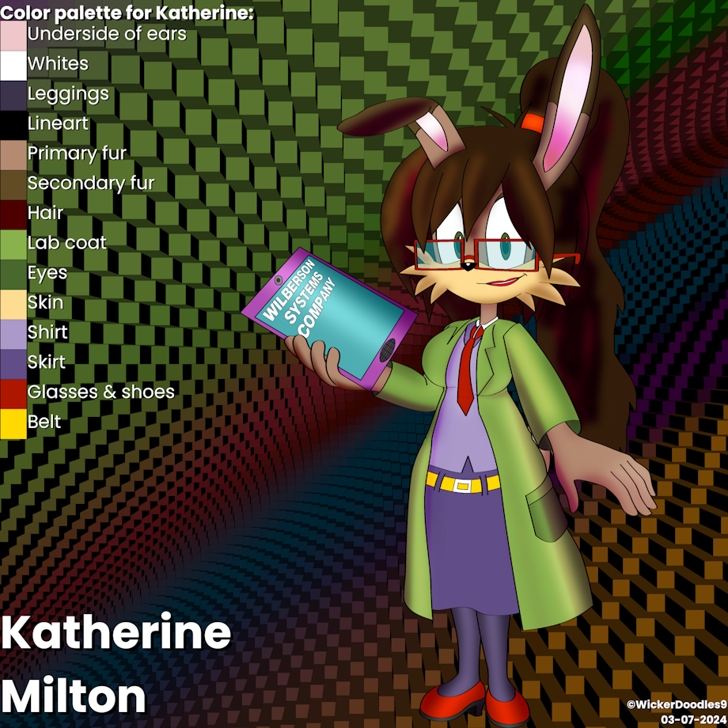Click the Skin color swatch
Image resolution: width=728 pixels, height=728 pixels.
click(x=13, y=303)
